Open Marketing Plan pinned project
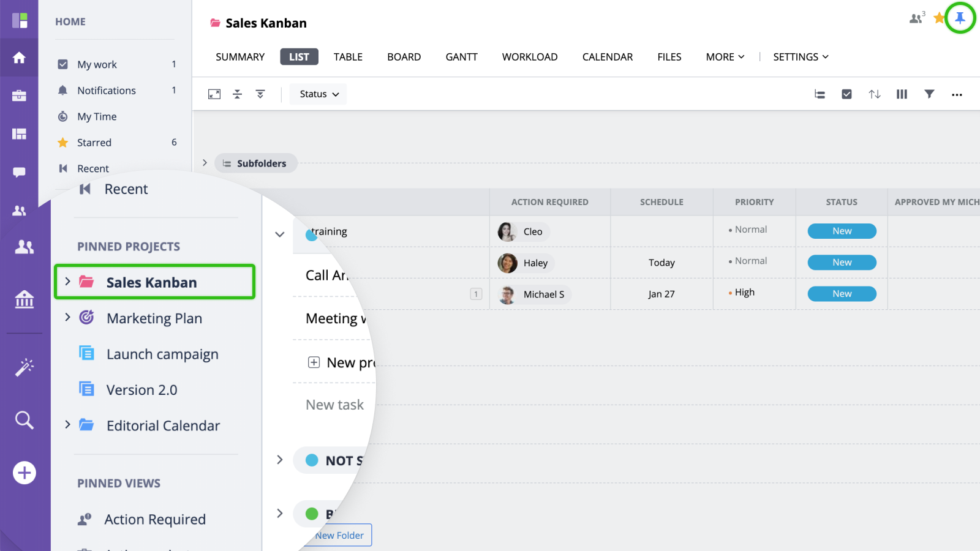The width and height of the screenshot is (980, 551). [154, 318]
